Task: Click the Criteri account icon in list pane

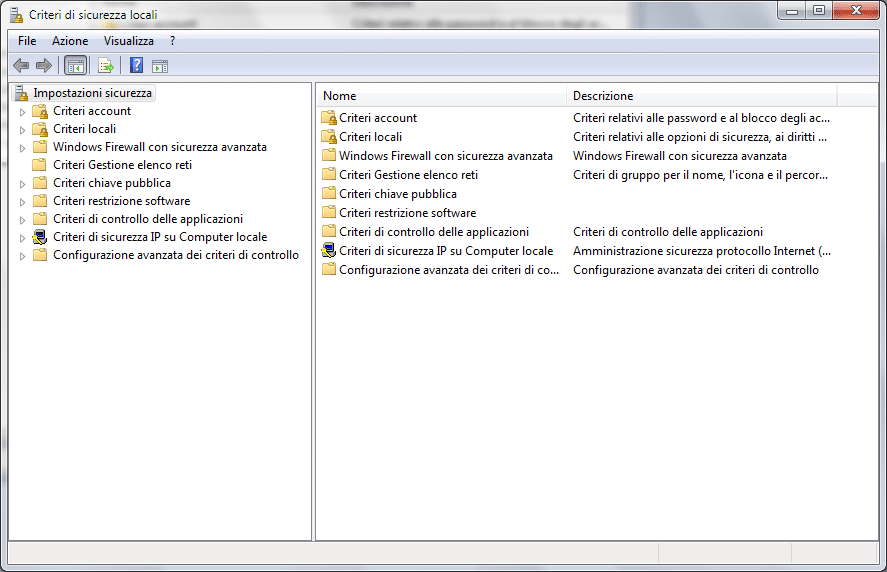Action: point(329,118)
